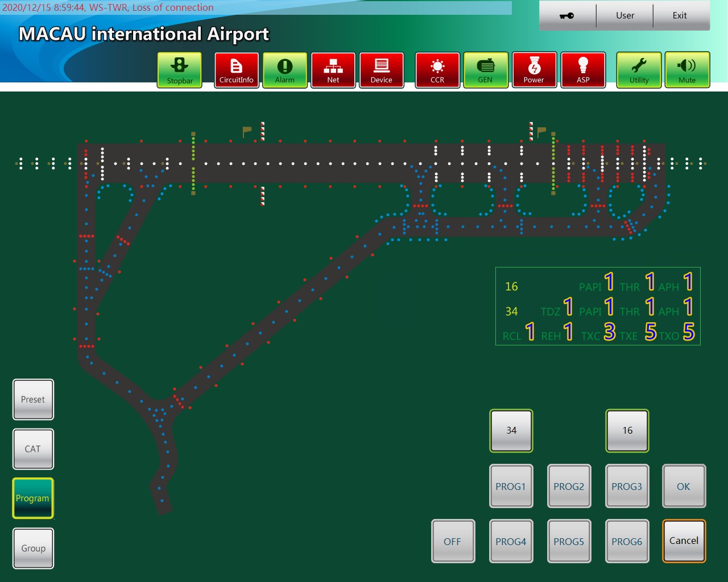Choose the PROG6 program
Screen dimensions: 728x582
[x=627, y=542]
